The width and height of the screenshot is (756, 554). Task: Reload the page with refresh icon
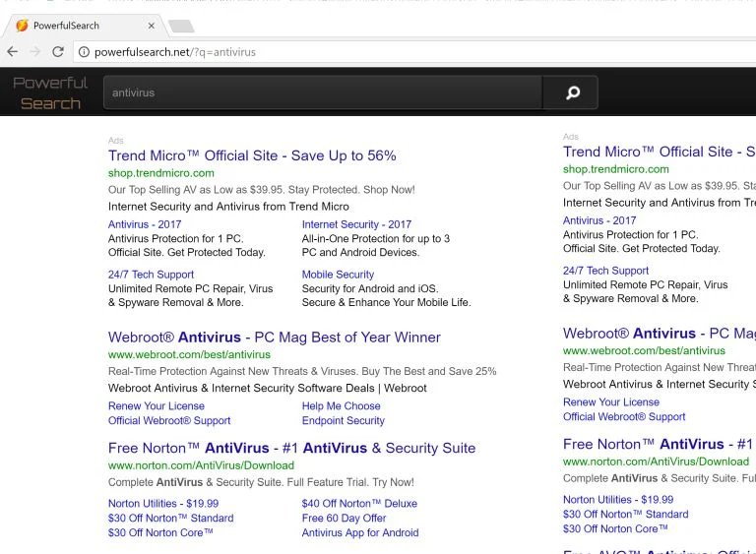[x=58, y=51]
